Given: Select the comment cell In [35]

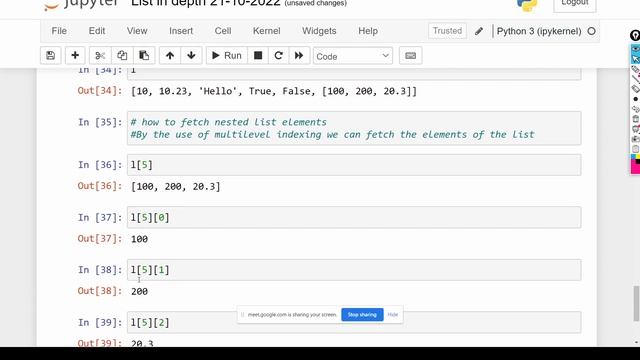Looking at the screenshot, I should click(x=354, y=128).
